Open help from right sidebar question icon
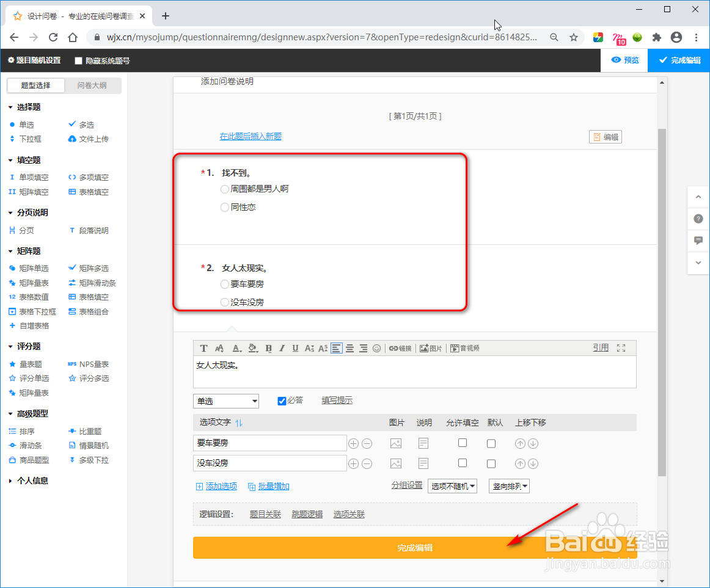 tap(698, 219)
